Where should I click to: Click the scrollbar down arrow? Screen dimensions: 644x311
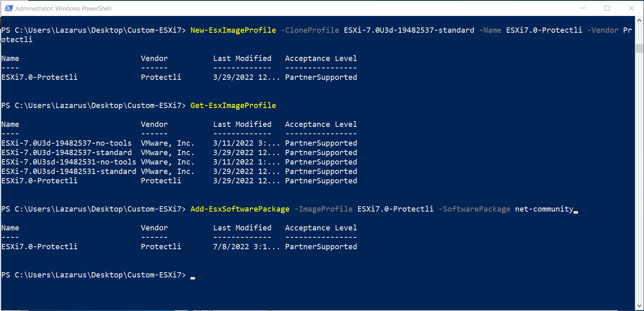click(x=639, y=306)
